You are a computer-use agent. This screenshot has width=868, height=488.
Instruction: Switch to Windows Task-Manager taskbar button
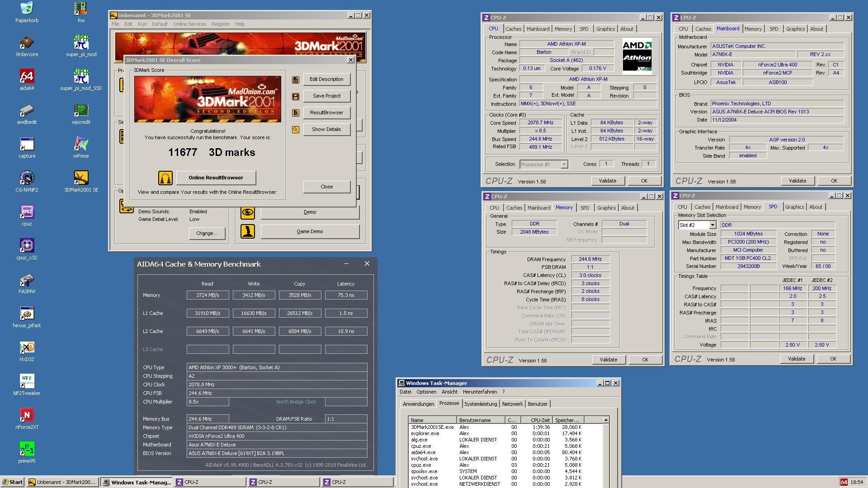click(137, 482)
